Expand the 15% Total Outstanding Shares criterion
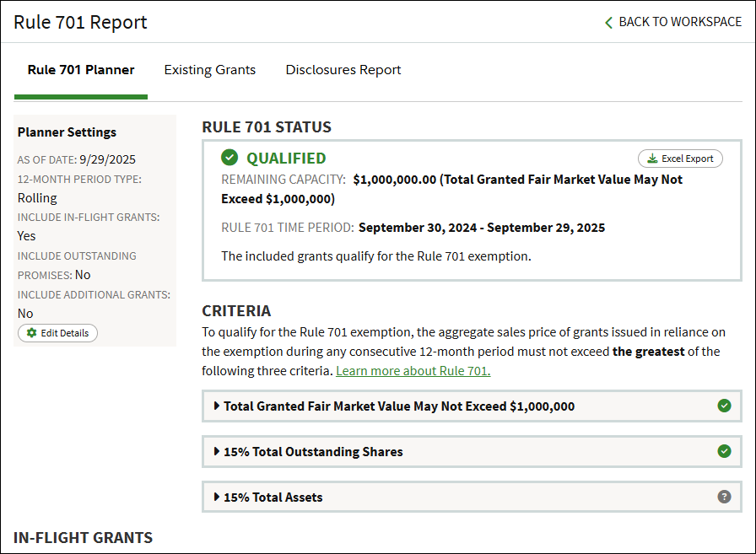The image size is (756, 554). point(472,451)
